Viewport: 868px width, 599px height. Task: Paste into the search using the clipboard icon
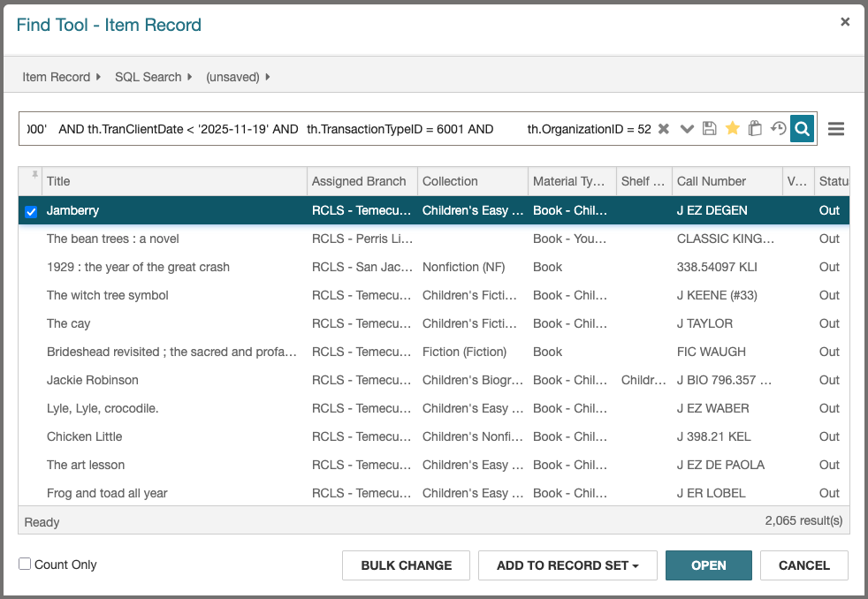point(755,128)
